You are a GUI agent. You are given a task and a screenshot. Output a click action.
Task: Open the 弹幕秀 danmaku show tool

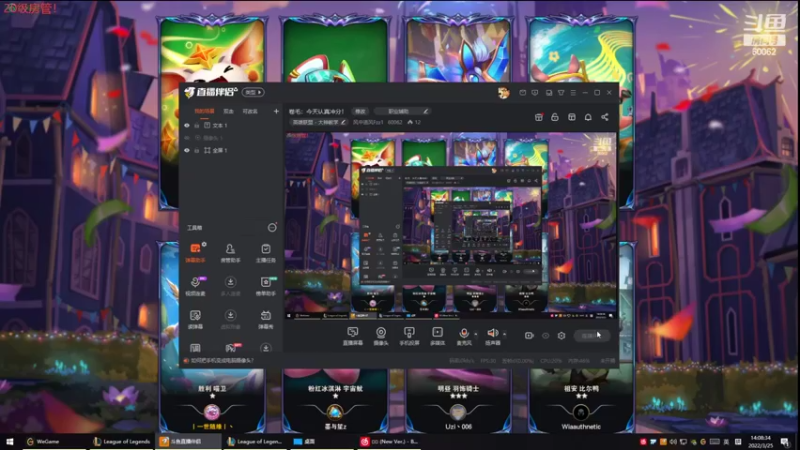265,319
